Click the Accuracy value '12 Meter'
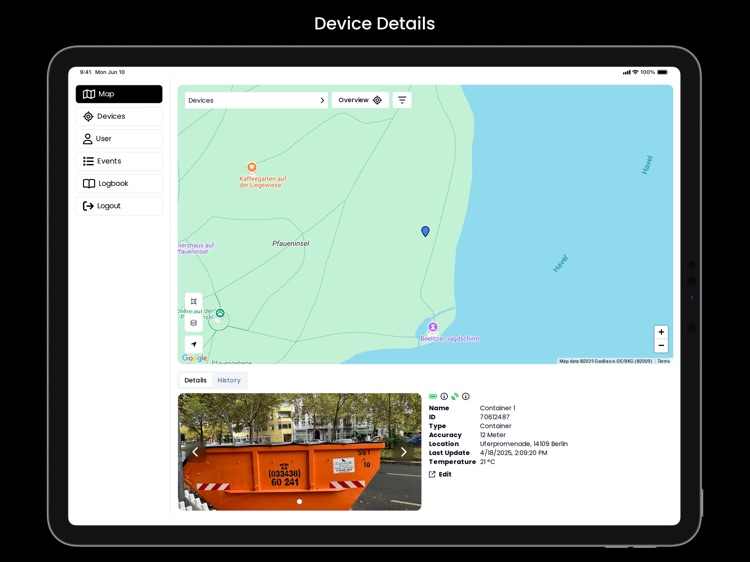 (493, 435)
